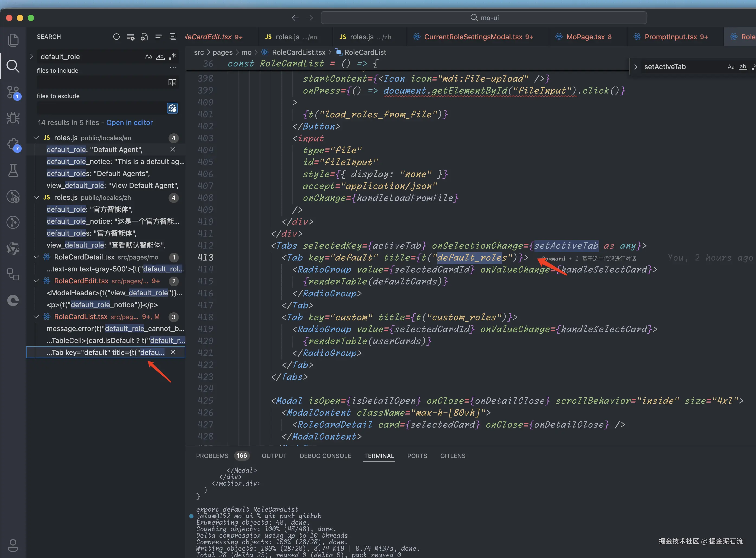This screenshot has width=756, height=558.
Task: Click the Refresh search results icon
Action: (117, 37)
